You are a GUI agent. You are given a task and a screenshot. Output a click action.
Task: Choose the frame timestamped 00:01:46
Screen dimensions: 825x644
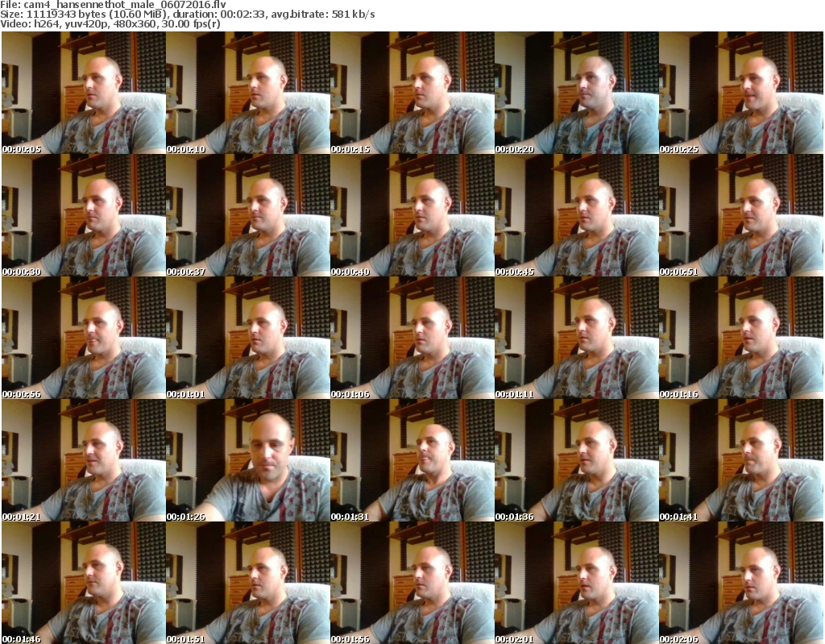tap(84, 583)
